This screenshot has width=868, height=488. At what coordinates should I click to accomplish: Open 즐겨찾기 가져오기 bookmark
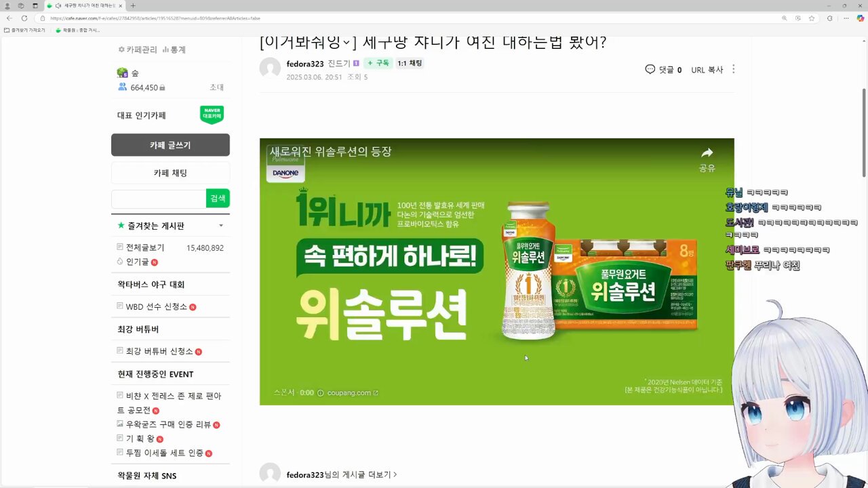pyautogui.click(x=24, y=30)
